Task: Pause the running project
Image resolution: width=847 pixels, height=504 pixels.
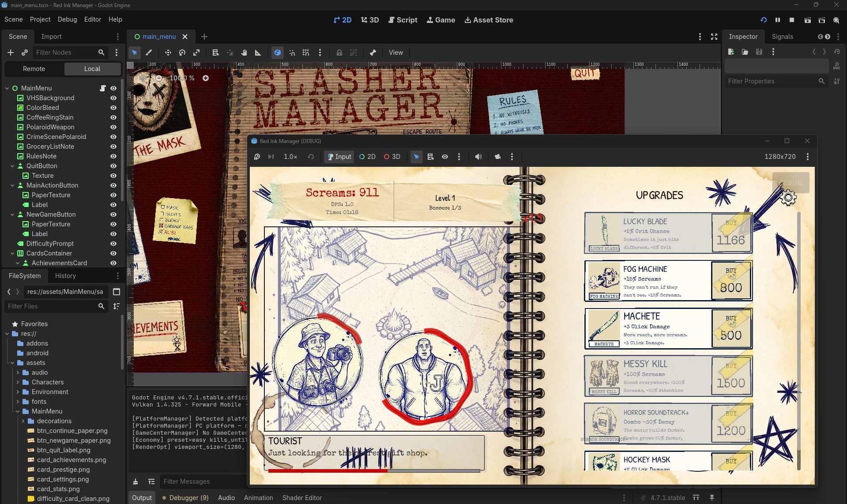Action: click(x=778, y=20)
